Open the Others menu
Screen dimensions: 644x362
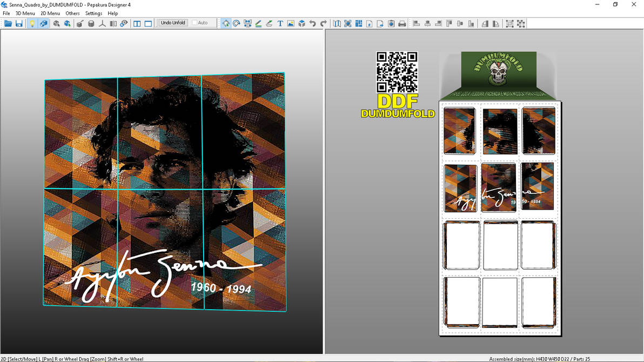pos(72,13)
